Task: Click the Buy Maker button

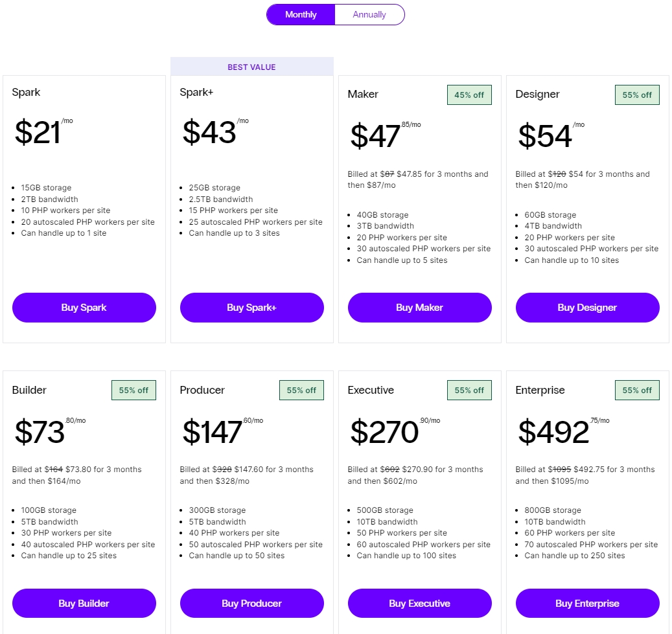Action: 420,308
